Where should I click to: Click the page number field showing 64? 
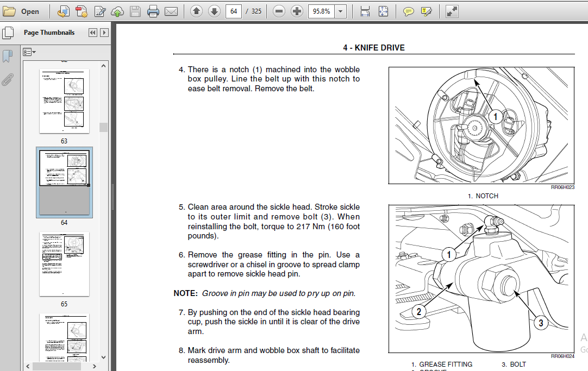point(234,11)
